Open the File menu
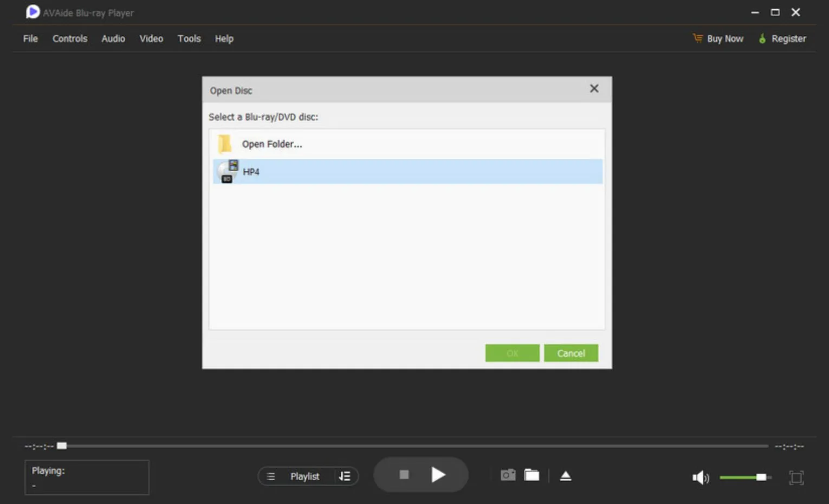Image resolution: width=829 pixels, height=504 pixels. [x=30, y=38]
